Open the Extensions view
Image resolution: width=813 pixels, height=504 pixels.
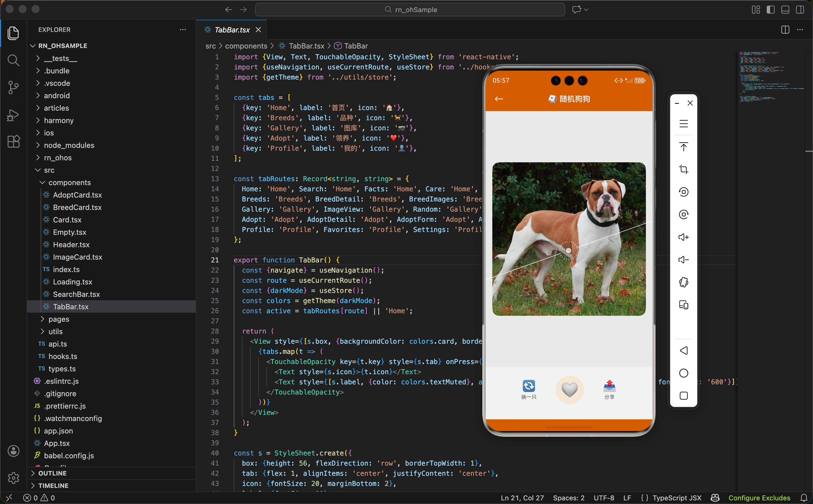click(13, 142)
